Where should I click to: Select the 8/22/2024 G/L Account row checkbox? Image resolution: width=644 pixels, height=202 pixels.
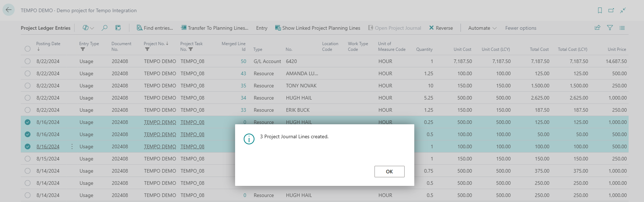(28, 61)
